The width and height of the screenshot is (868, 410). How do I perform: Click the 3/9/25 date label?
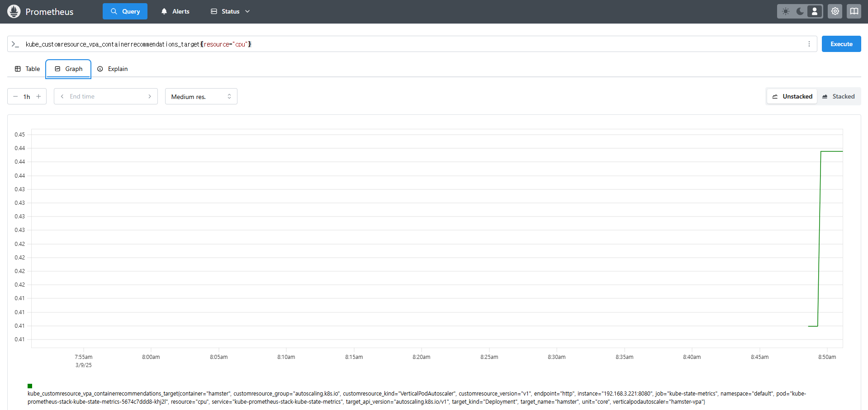click(84, 365)
